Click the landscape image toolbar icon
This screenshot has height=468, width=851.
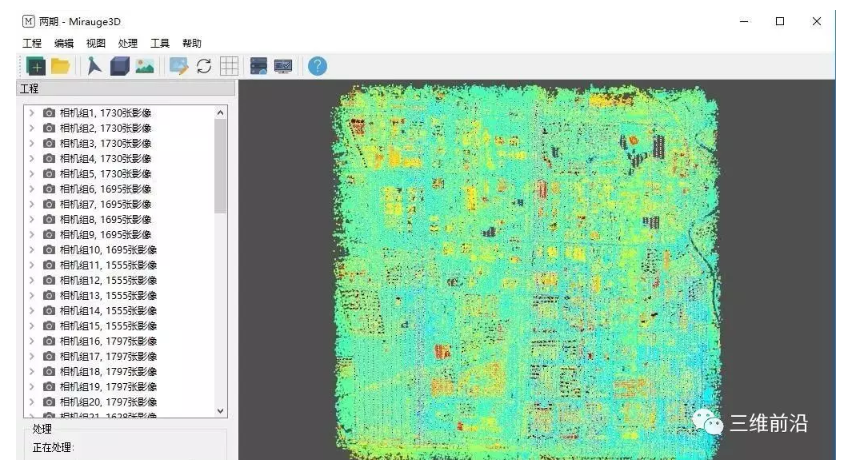144,67
